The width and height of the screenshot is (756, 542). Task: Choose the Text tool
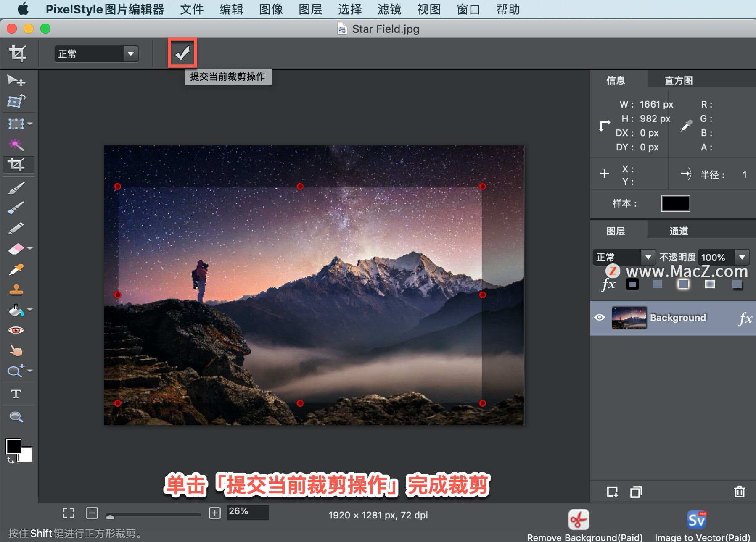[x=16, y=394]
